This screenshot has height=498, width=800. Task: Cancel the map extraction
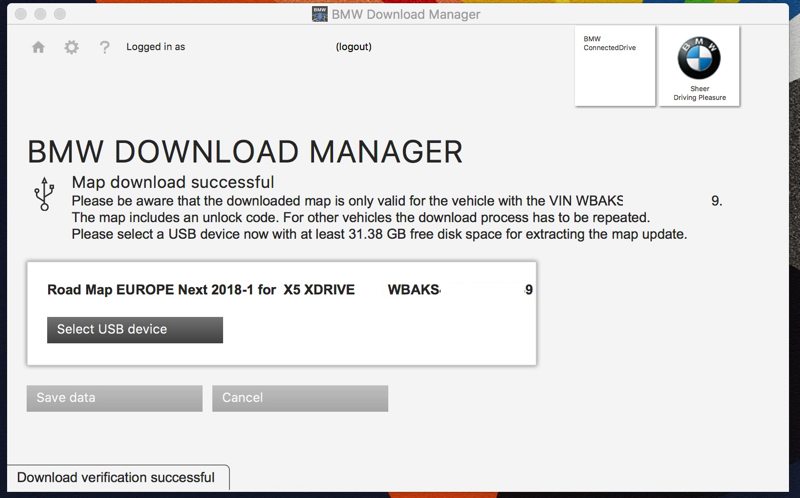[x=300, y=398]
